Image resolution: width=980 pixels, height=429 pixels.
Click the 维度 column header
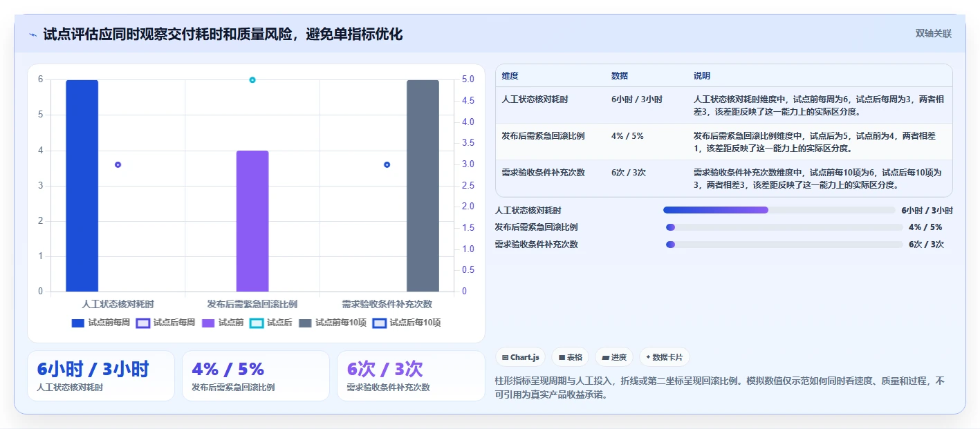[x=510, y=76]
